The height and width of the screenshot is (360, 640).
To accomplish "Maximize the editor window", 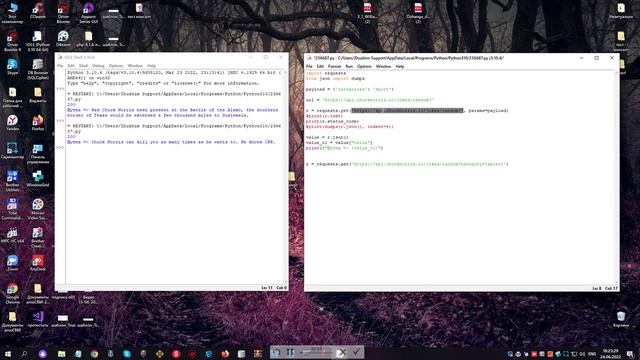I will click(596, 58).
